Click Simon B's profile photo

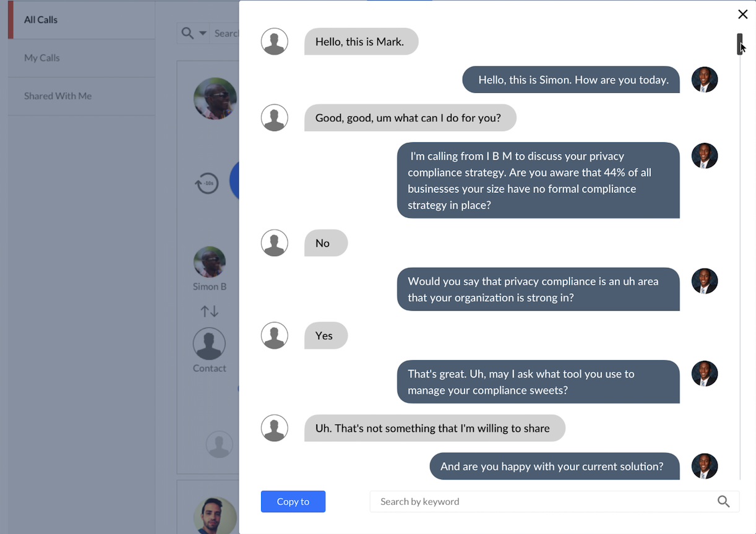pos(209,262)
